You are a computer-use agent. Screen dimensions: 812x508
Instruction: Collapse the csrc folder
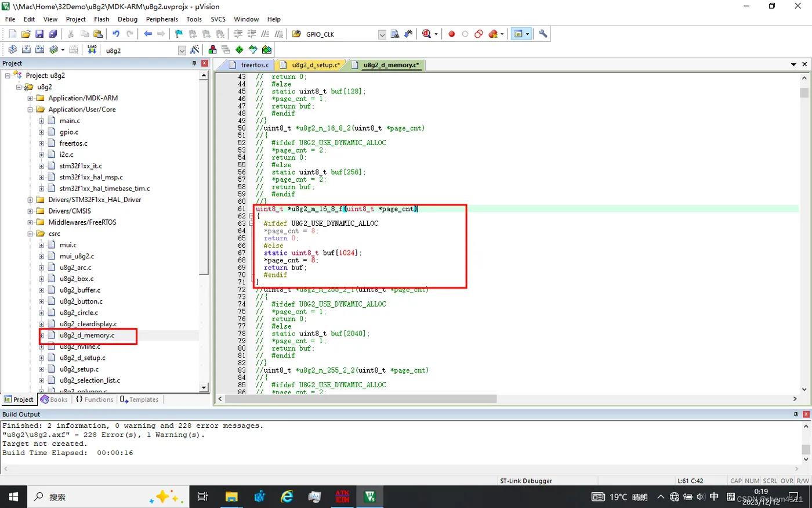[x=30, y=233]
